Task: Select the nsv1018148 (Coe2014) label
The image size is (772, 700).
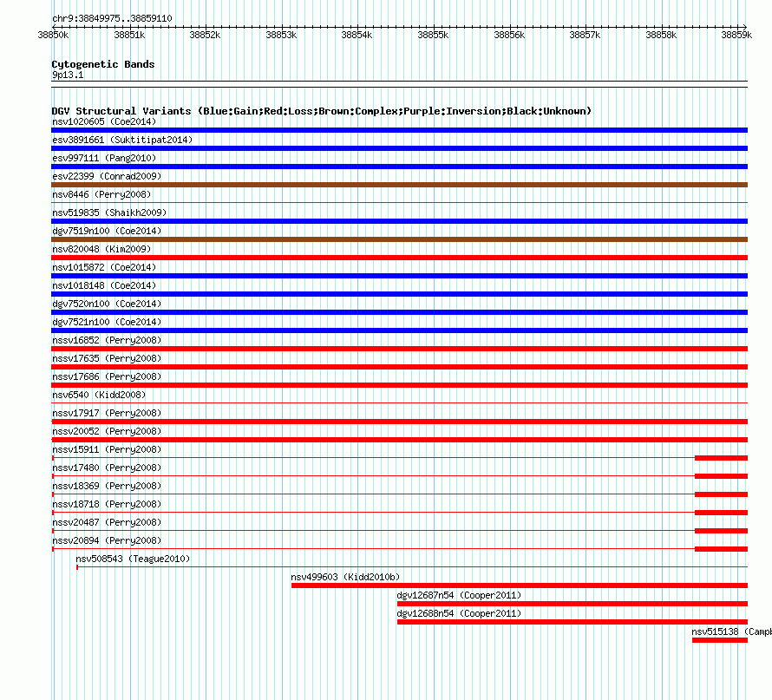Action: click(104, 285)
